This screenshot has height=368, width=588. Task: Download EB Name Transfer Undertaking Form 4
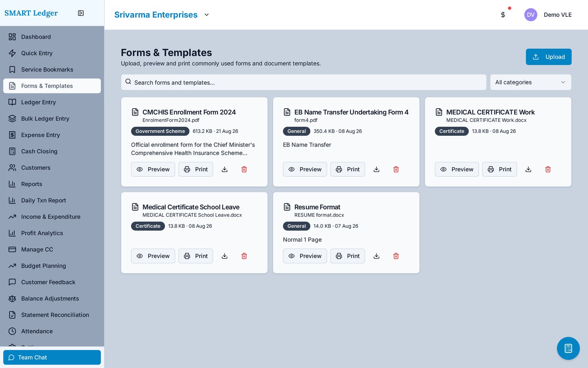tap(376, 169)
